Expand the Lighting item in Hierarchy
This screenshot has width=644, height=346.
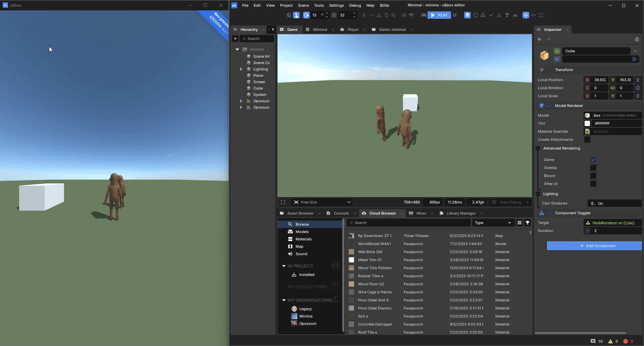(x=241, y=69)
